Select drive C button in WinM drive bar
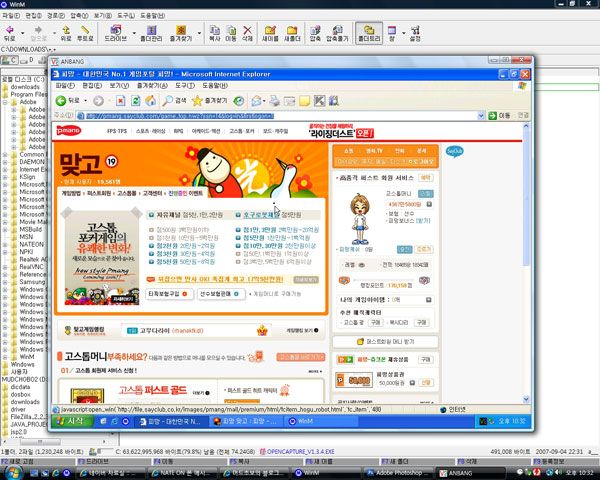Screen dimensions: 600x480 9,60
